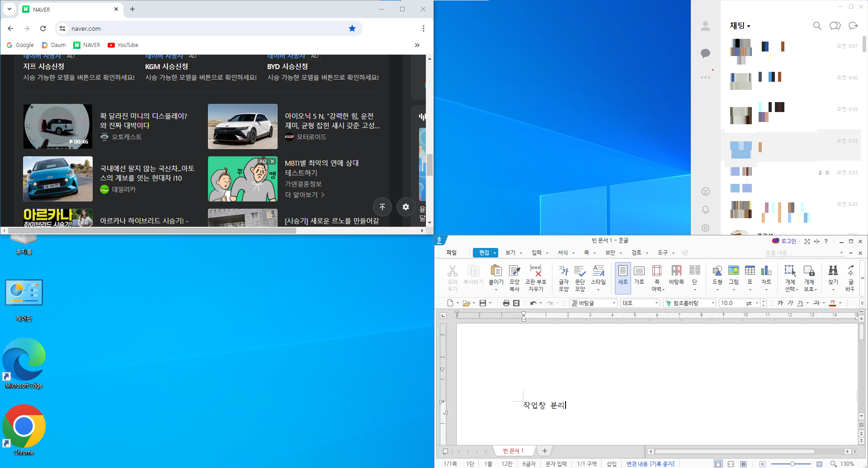Open Paragraph Shape (문단 모양) settings
The height and width of the screenshot is (468, 868).
[x=580, y=277]
